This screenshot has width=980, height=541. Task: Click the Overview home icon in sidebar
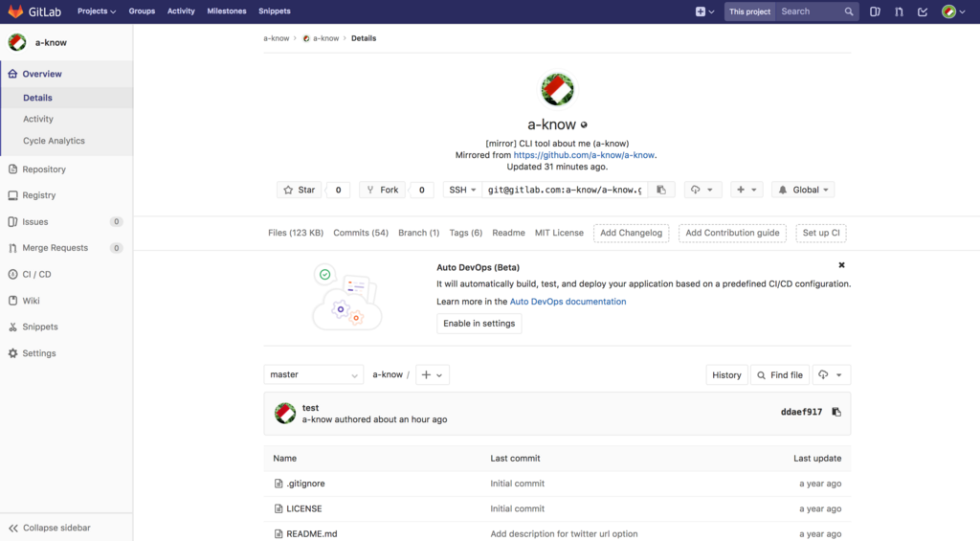point(12,74)
